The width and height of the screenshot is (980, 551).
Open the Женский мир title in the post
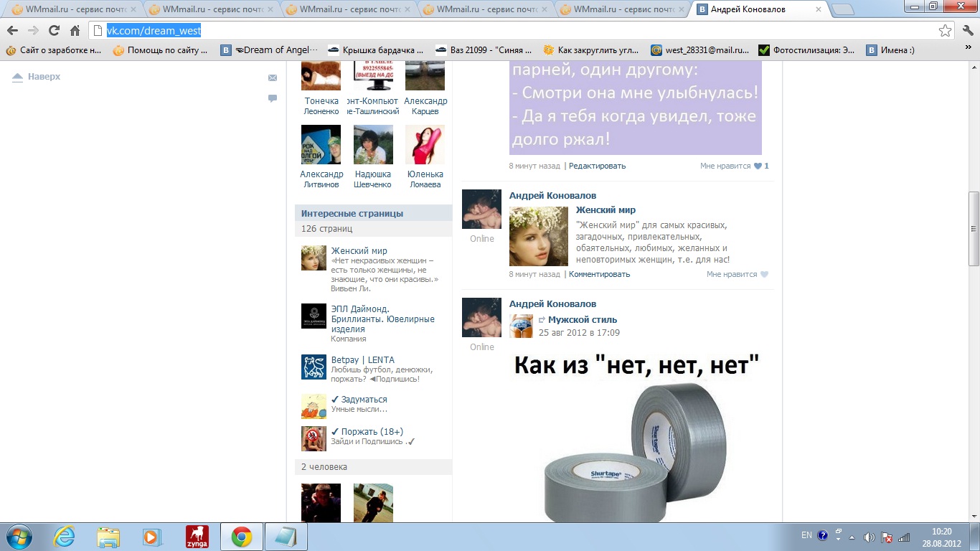click(606, 210)
